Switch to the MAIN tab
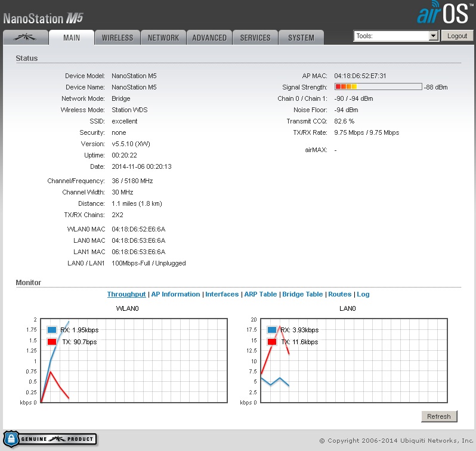Screen dimensions: 476x451 click(72, 38)
